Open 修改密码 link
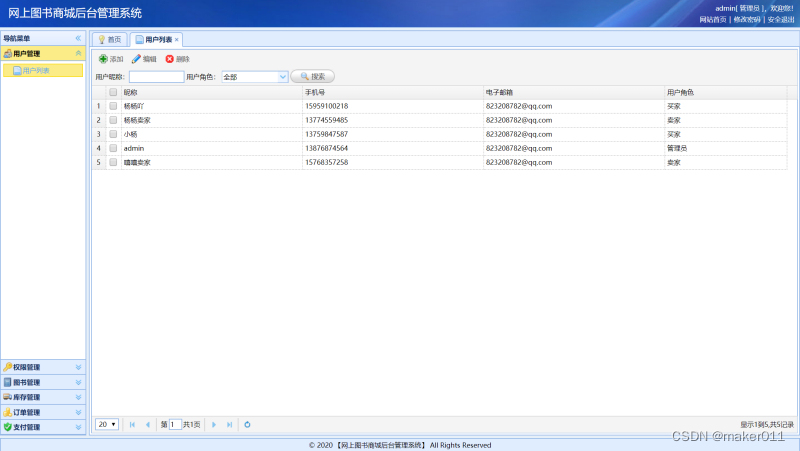 (747, 19)
